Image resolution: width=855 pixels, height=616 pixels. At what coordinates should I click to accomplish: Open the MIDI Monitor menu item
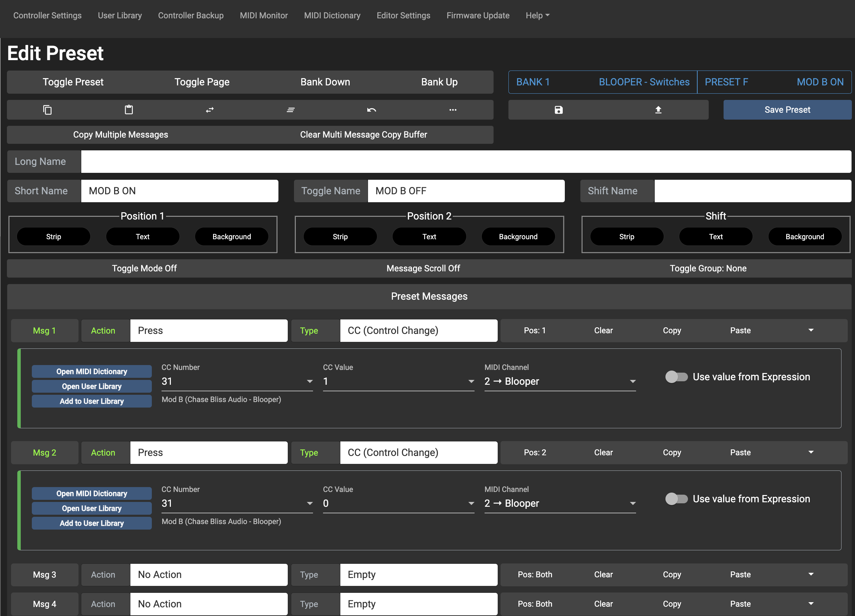(264, 16)
